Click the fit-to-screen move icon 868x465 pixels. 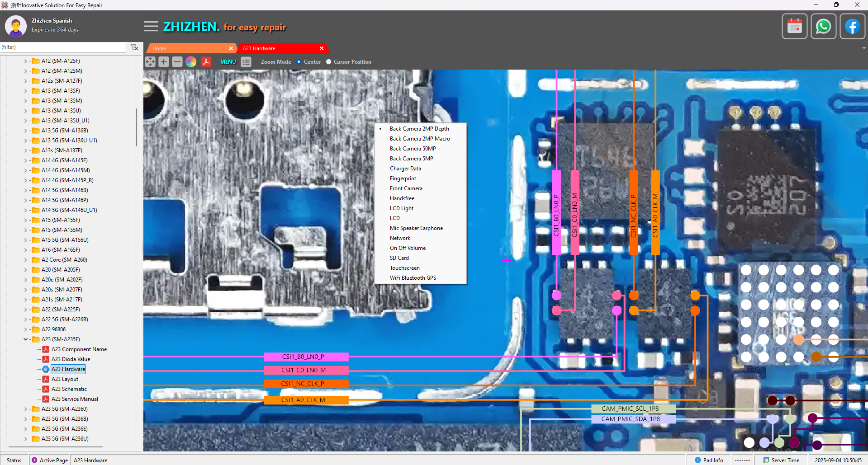click(150, 62)
